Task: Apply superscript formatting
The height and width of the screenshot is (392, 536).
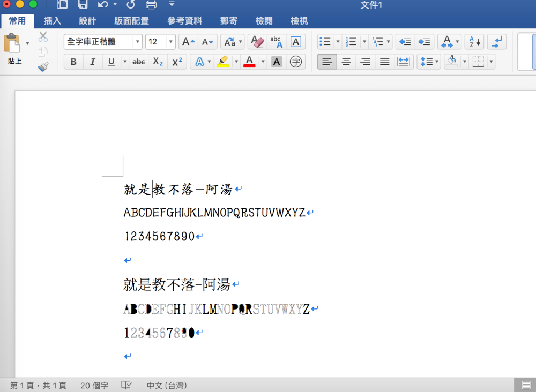Action: point(177,62)
